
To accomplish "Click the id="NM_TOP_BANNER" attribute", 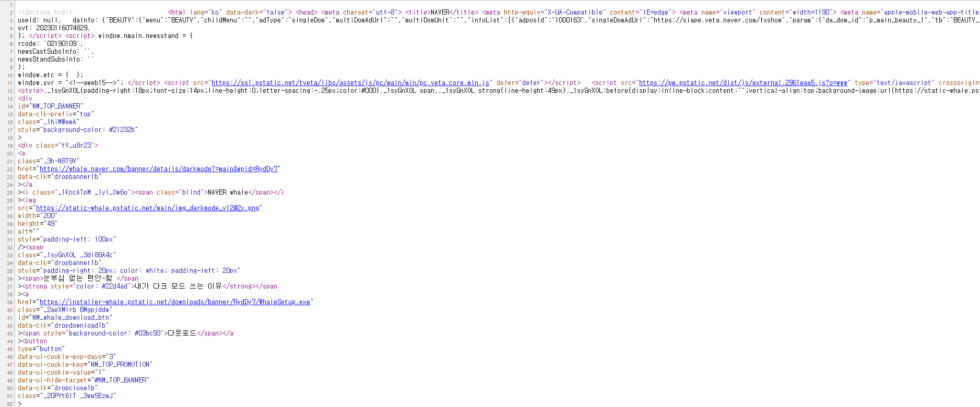I will [x=50, y=106].
